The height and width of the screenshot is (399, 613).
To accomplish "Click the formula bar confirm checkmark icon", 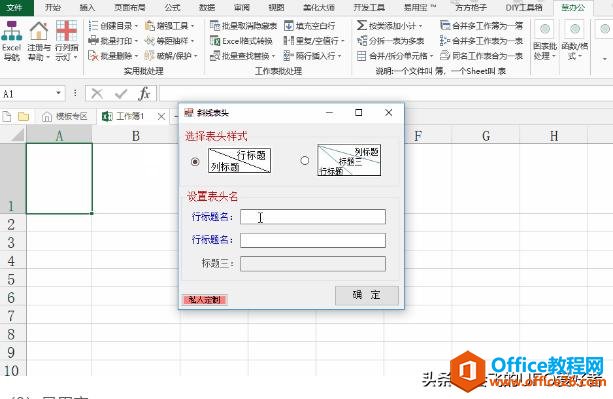I will click(x=121, y=94).
